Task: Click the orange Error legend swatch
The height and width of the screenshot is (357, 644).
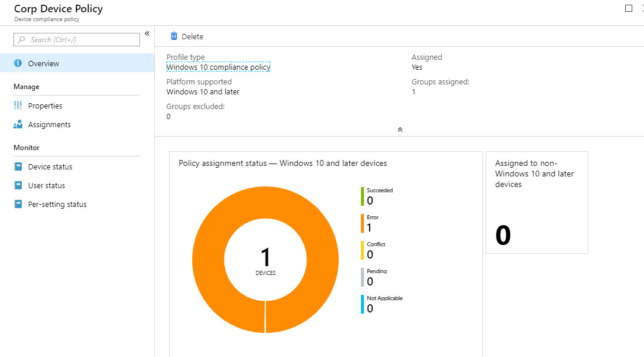Action: 362,223
